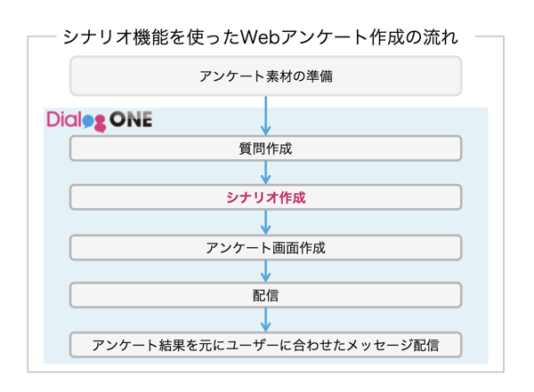The width and height of the screenshot is (534, 392).
Task: Open the highlighted シナリオ作成 step
Action: pos(266,197)
